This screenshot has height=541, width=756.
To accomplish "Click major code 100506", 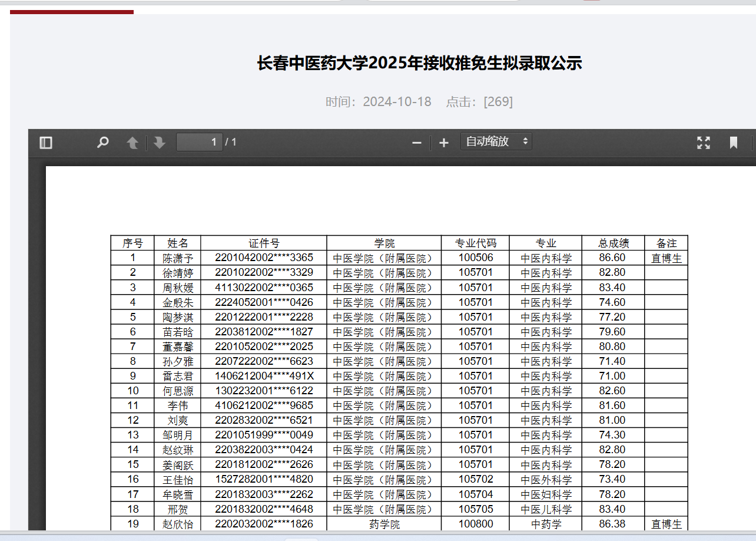I will 476,258.
